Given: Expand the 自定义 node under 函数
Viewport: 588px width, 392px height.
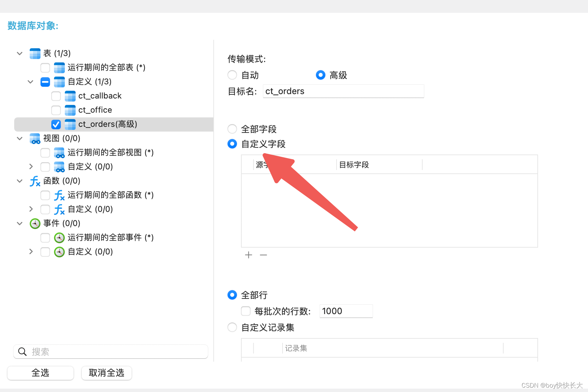Looking at the screenshot, I should tap(31, 209).
